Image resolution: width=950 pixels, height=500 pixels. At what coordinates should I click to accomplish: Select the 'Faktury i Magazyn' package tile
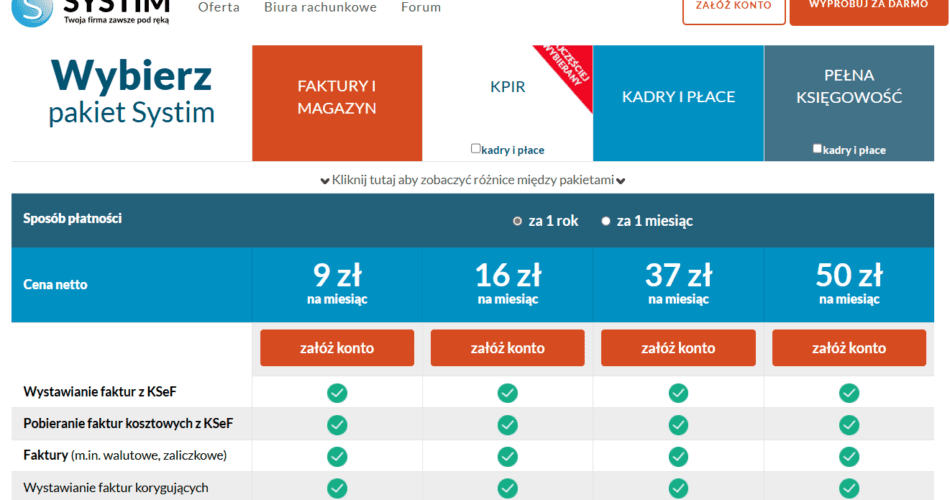coord(337,97)
